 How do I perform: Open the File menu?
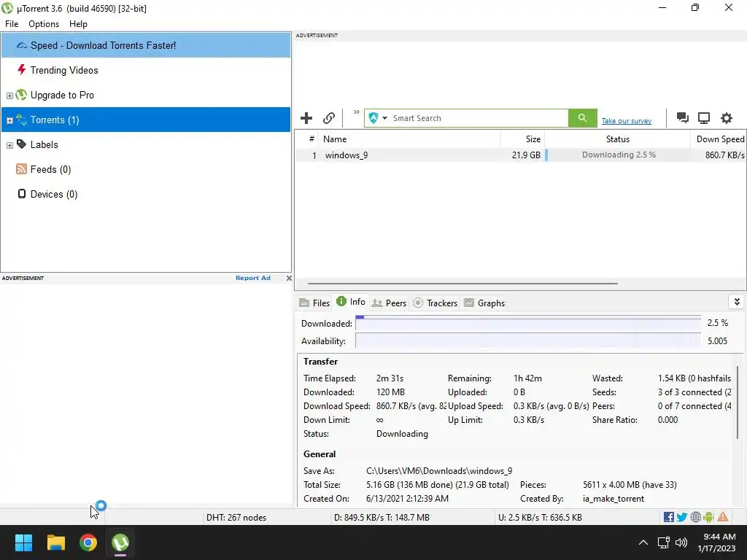12,24
